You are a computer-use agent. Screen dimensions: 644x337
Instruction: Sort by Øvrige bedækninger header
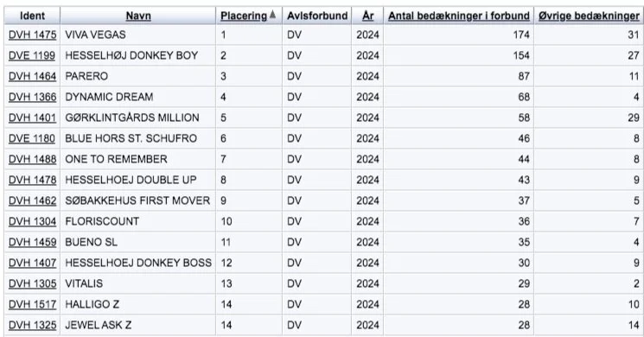point(589,16)
